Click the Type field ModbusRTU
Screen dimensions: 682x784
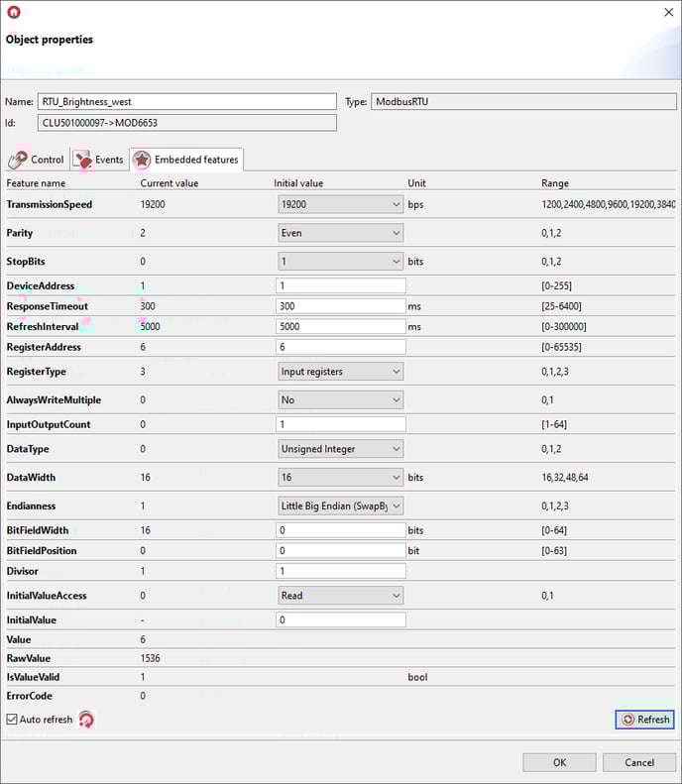tap(523, 101)
